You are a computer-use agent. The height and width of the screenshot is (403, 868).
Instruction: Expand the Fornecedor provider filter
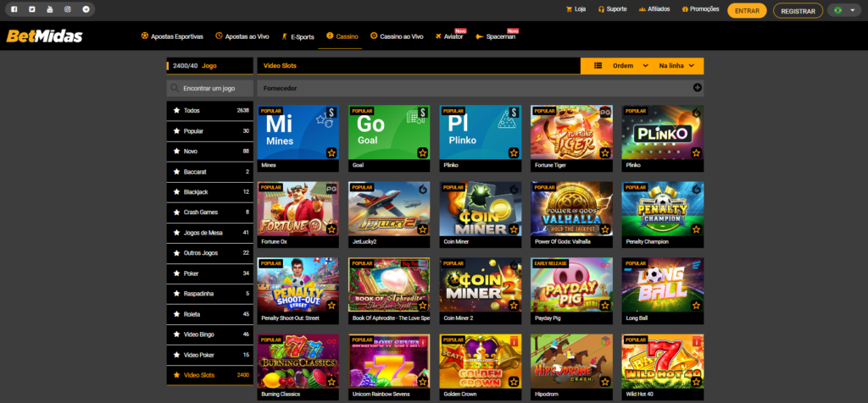pyautogui.click(x=481, y=88)
